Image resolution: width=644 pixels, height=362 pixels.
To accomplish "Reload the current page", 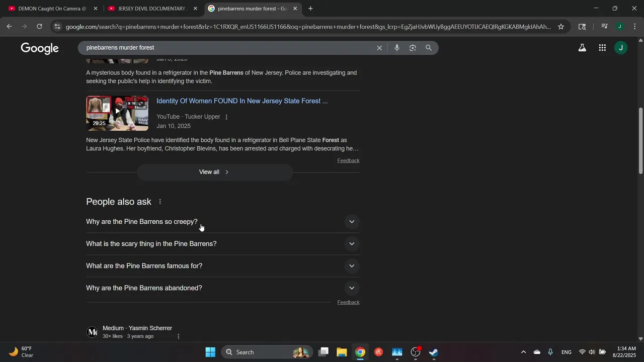I will [39, 27].
